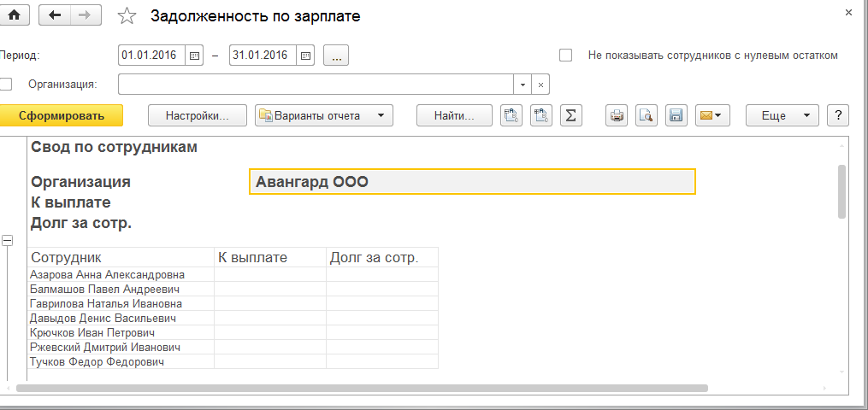
Task: Enable 'Не показывать сотрудников с нулевым остатком'
Action: [565, 56]
